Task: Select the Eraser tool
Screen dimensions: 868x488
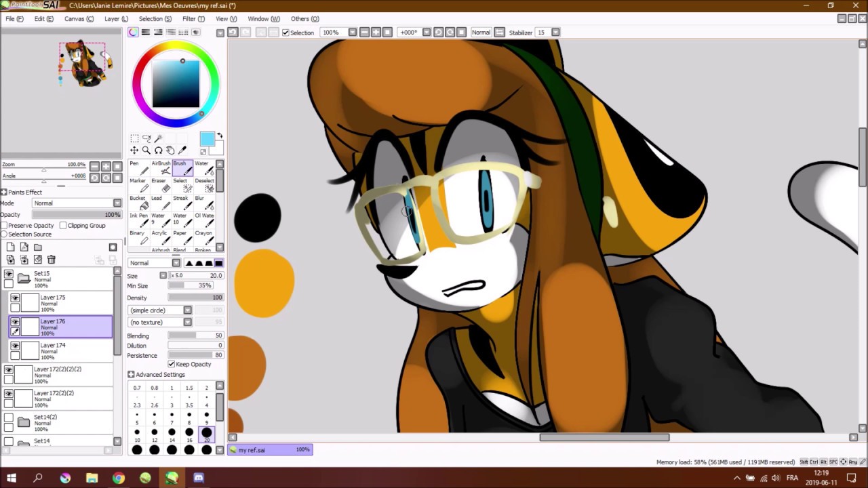Action: [161, 185]
